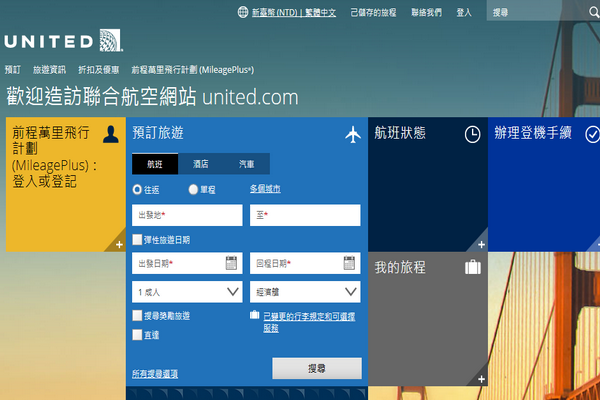Viewport: 600px width, 400px height.
Task: Open 辦理登機手續 tile heading
Action: (533, 133)
